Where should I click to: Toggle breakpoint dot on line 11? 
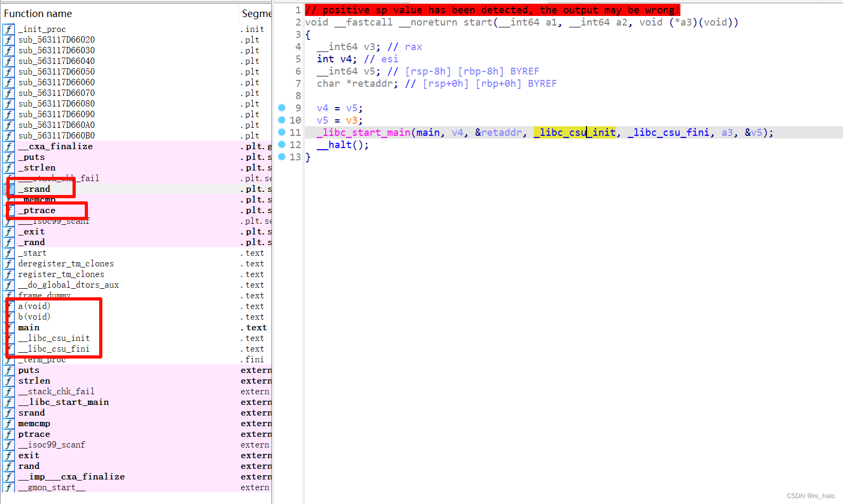pos(282,132)
